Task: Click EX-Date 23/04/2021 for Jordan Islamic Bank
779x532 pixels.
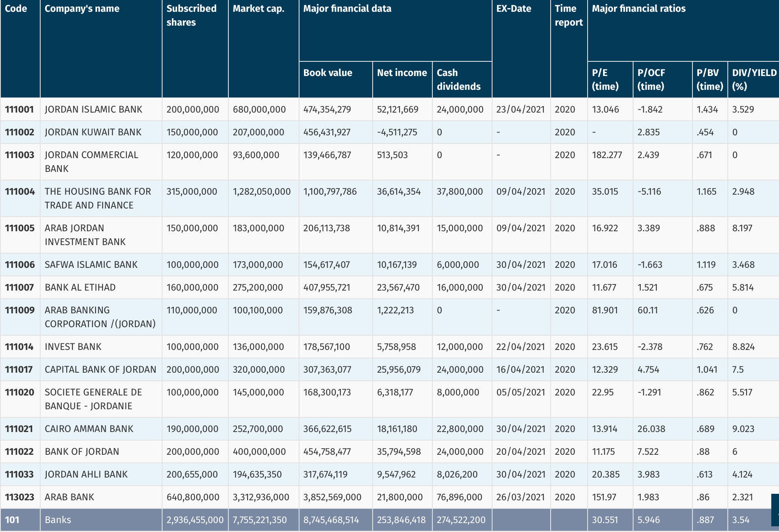Action: 521,109
